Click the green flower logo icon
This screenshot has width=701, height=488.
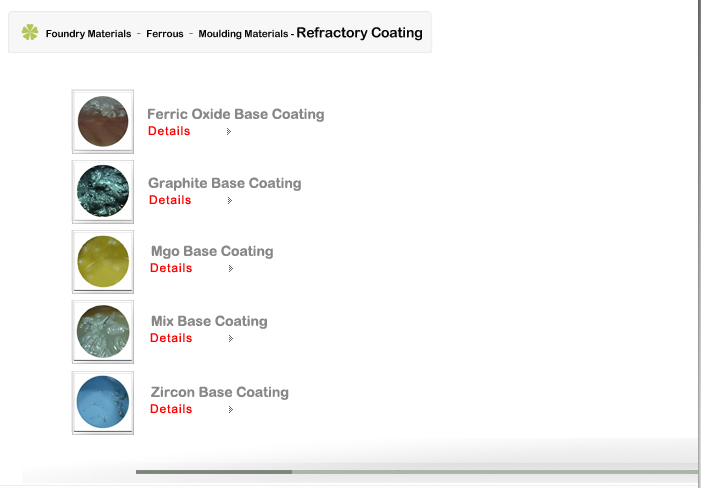(x=30, y=32)
